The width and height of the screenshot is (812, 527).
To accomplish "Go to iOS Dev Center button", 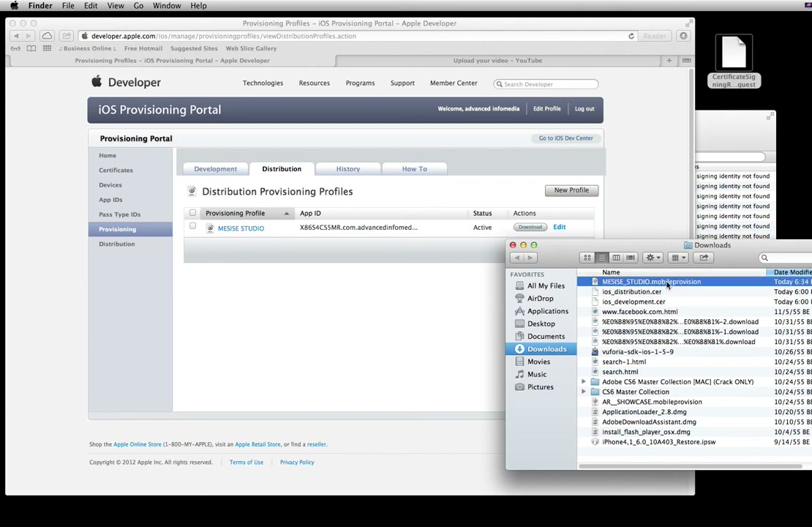I will click(x=565, y=138).
